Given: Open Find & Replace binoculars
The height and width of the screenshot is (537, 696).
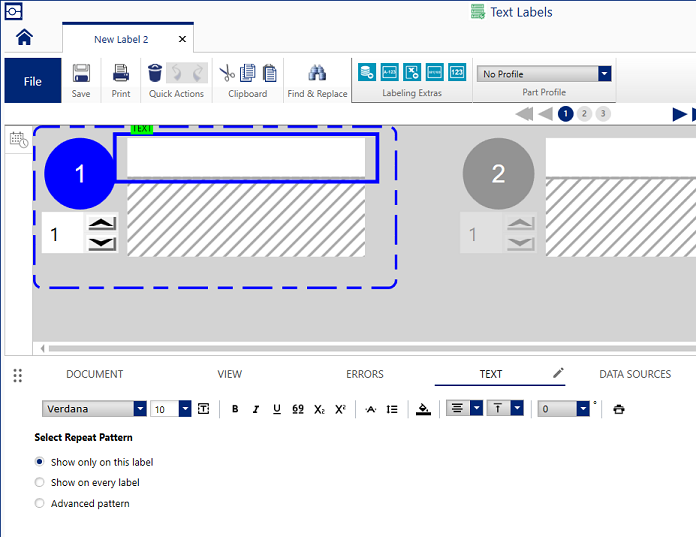Looking at the screenshot, I should pos(317,73).
